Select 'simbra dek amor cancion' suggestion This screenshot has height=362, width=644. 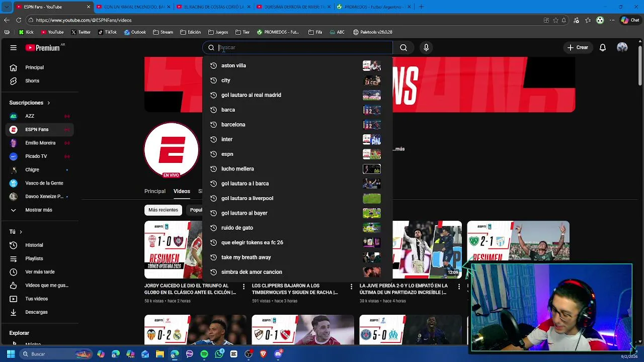click(x=297, y=272)
